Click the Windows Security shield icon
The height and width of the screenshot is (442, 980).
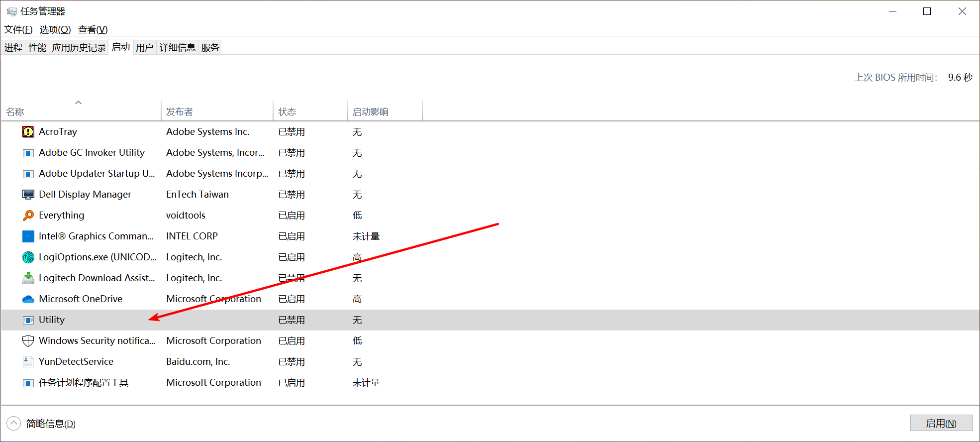[x=28, y=340]
